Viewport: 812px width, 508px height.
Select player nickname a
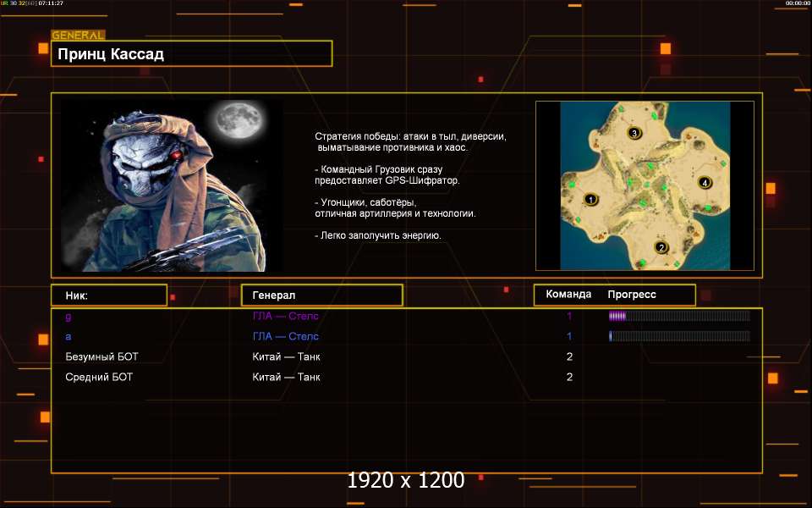69,336
